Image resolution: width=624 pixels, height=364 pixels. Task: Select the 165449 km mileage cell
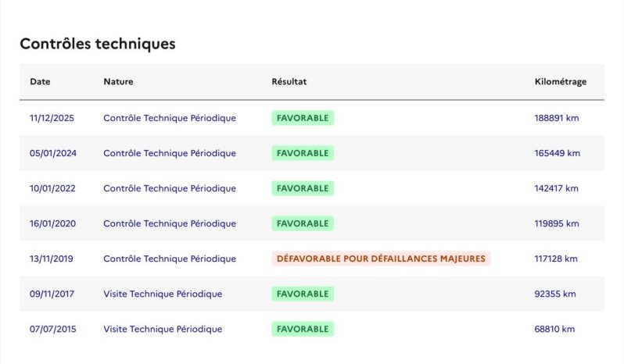[x=557, y=153]
